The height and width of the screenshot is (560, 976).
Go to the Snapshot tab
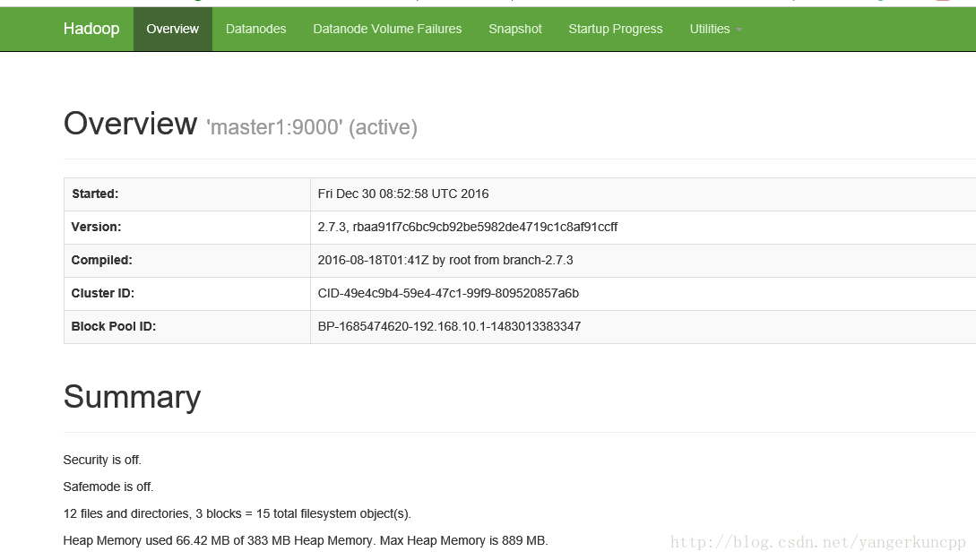tap(514, 29)
